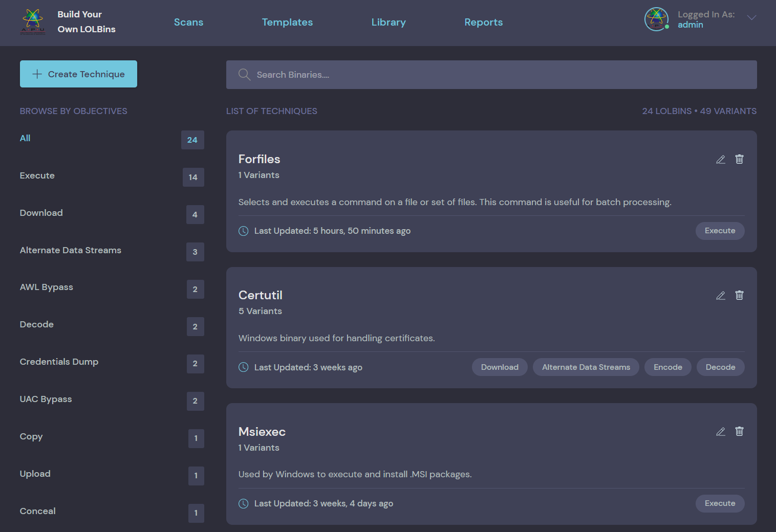The width and height of the screenshot is (776, 532).
Task: Open the Library tab
Action: [389, 22]
